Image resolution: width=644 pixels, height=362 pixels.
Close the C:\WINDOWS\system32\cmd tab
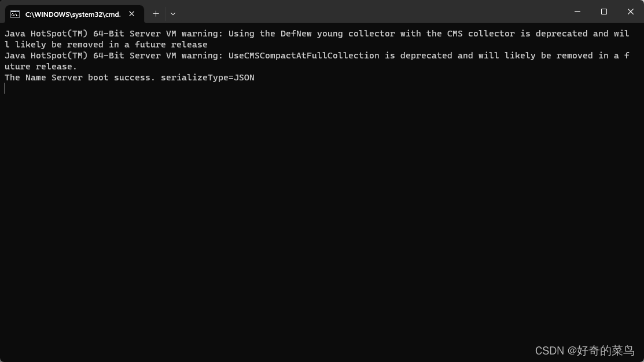[x=132, y=14]
